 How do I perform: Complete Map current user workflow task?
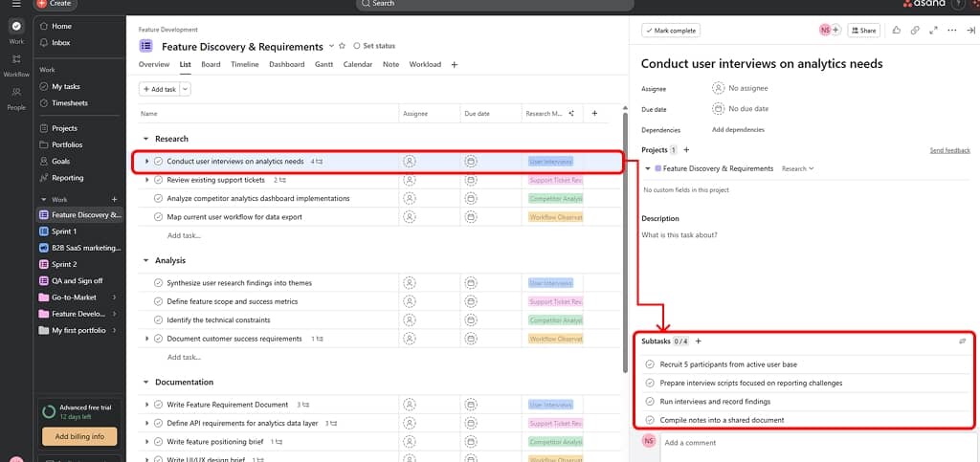tap(158, 217)
